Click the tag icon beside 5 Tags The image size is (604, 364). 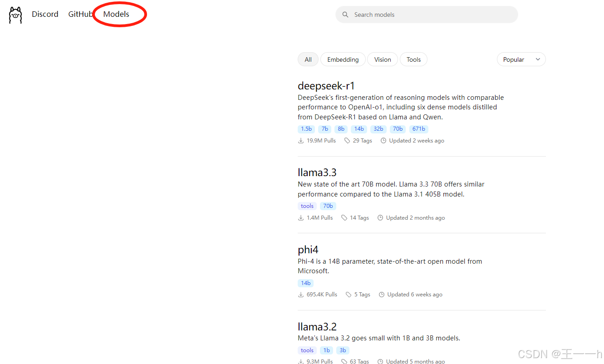pos(349,295)
